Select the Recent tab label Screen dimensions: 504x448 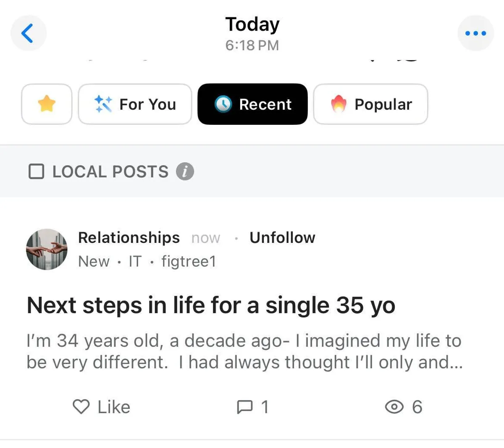coord(265,104)
